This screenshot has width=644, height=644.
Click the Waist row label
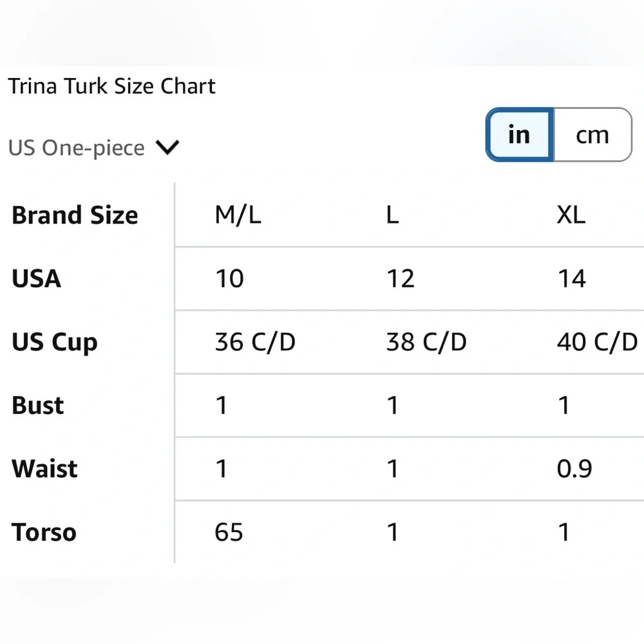(43, 469)
